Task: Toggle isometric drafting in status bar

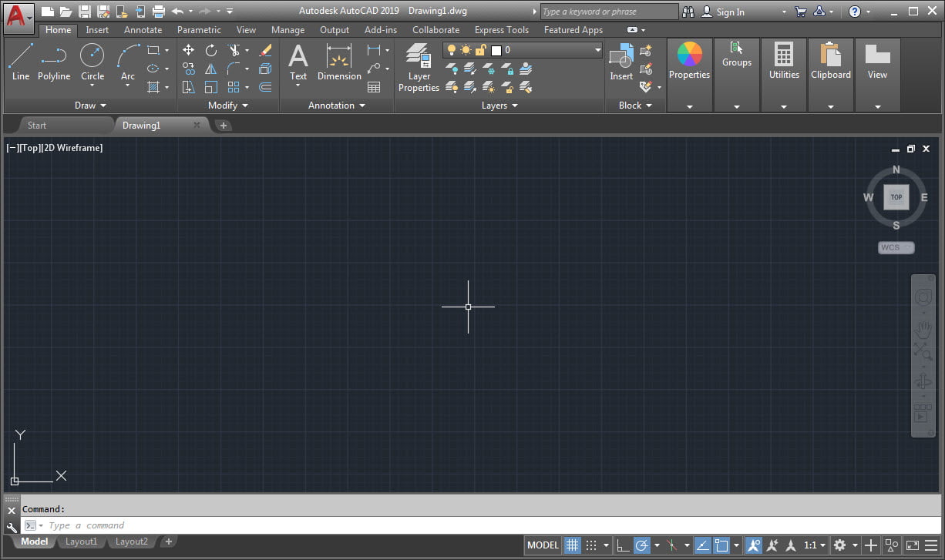Action: (x=671, y=545)
